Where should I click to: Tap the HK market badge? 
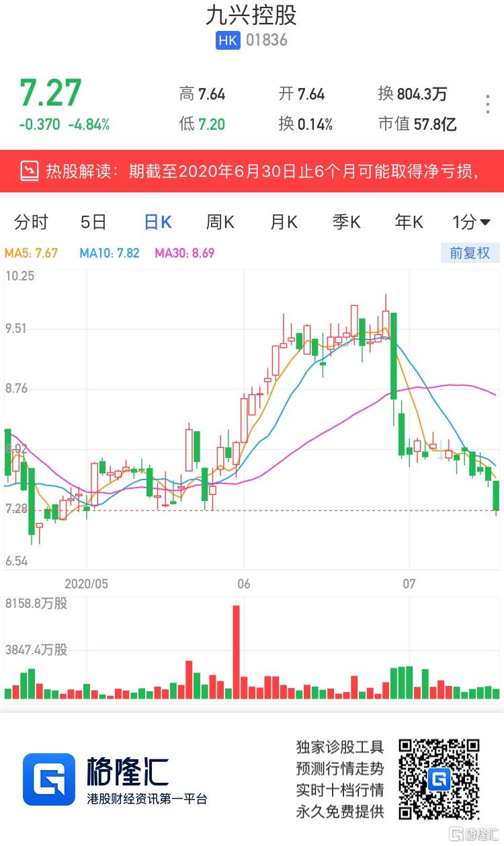tap(228, 40)
